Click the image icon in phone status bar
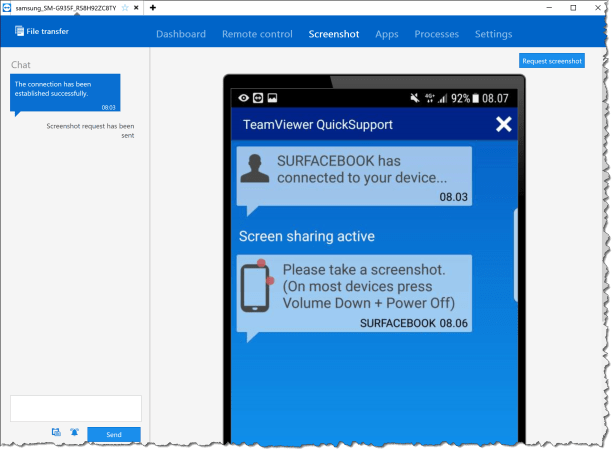The image size is (615, 453). (x=272, y=98)
